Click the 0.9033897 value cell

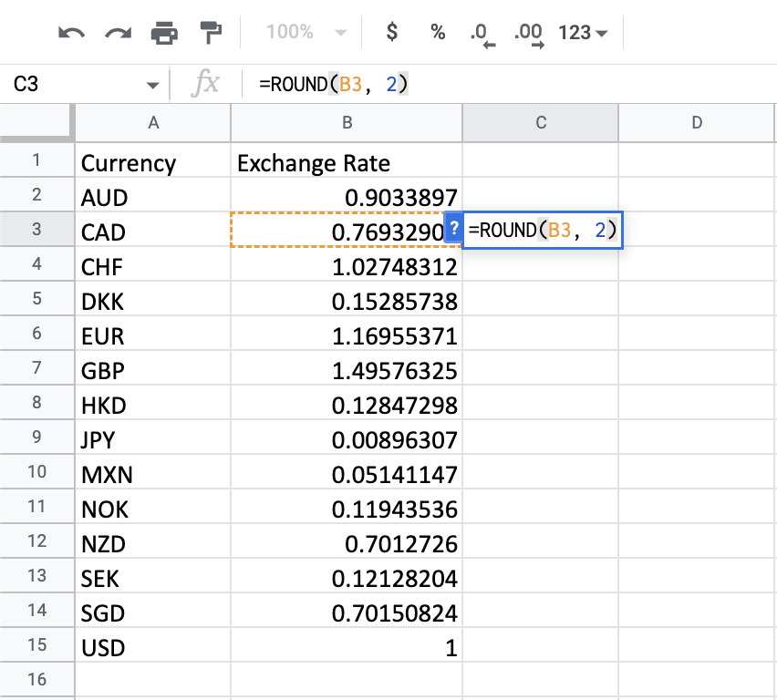click(x=347, y=195)
